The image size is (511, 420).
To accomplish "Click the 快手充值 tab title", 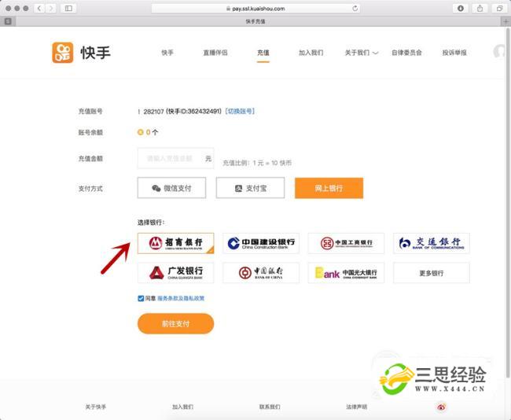I will 256,21.
